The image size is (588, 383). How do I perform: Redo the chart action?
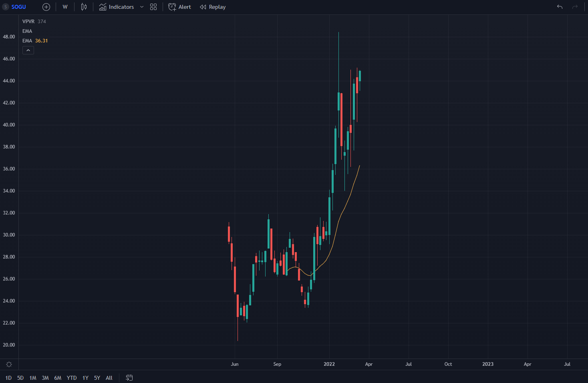click(x=575, y=7)
